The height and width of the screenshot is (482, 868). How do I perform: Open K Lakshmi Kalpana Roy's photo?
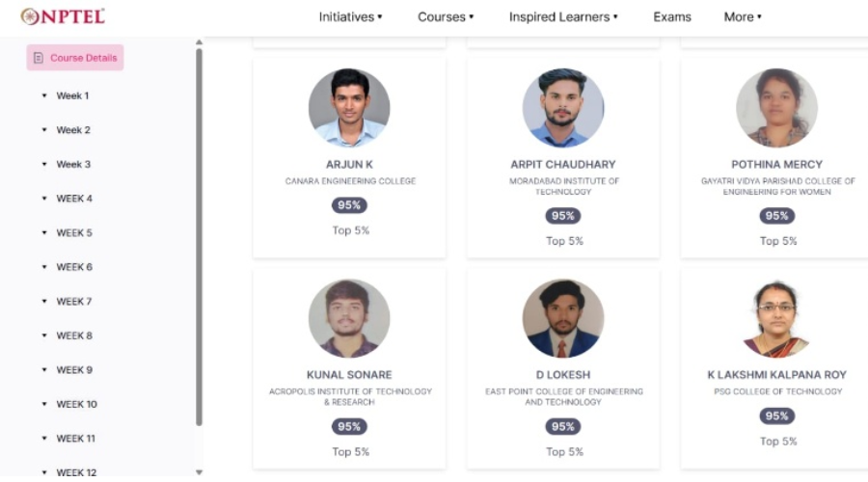776,319
